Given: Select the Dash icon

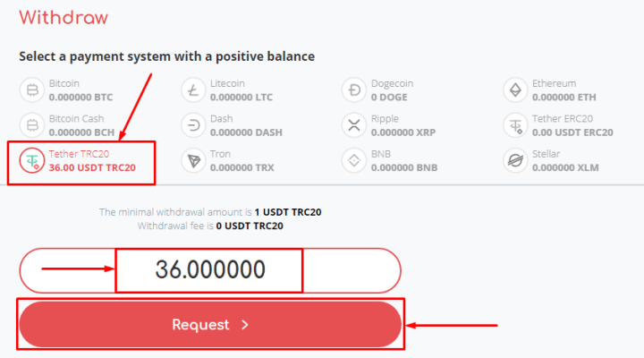Looking at the screenshot, I should click(193, 125).
